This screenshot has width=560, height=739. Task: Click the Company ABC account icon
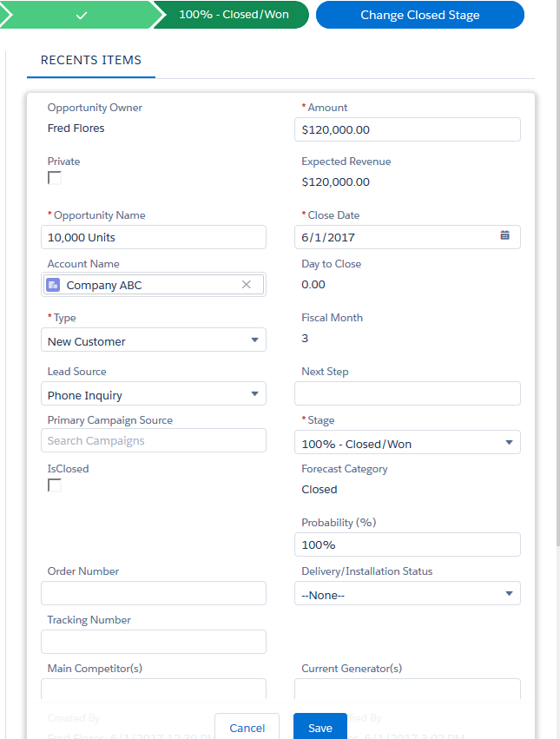[54, 285]
